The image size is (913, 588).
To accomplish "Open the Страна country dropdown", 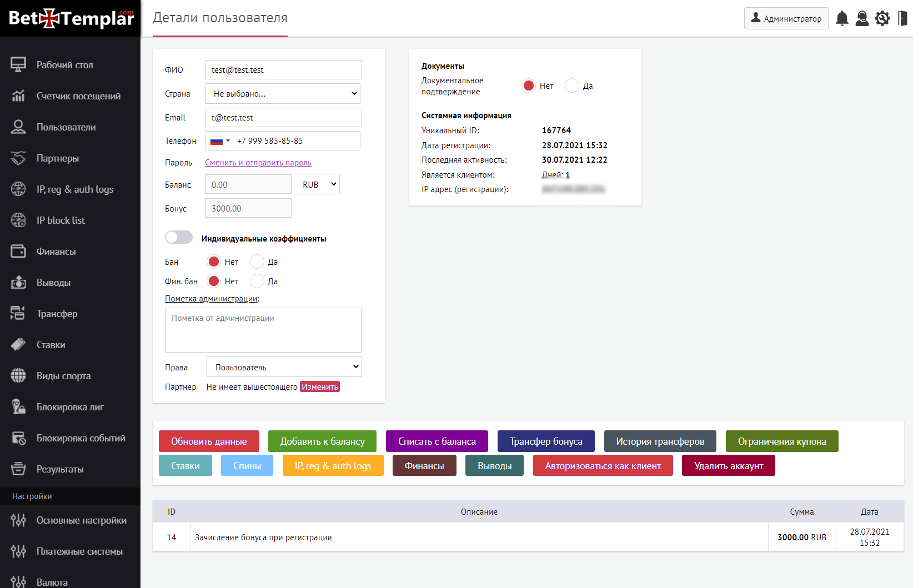I will pyautogui.click(x=283, y=94).
